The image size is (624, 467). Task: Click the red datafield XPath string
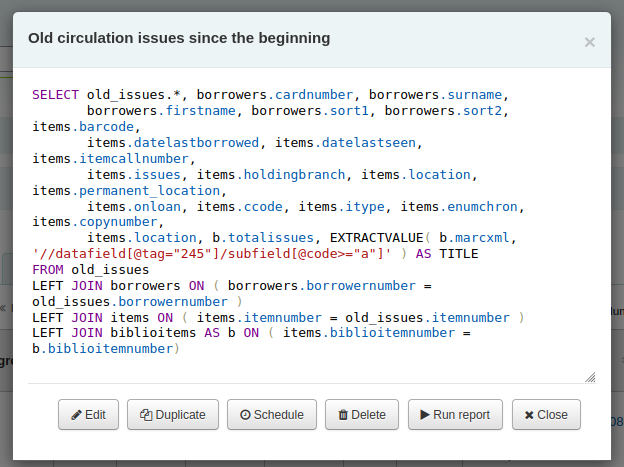point(212,254)
